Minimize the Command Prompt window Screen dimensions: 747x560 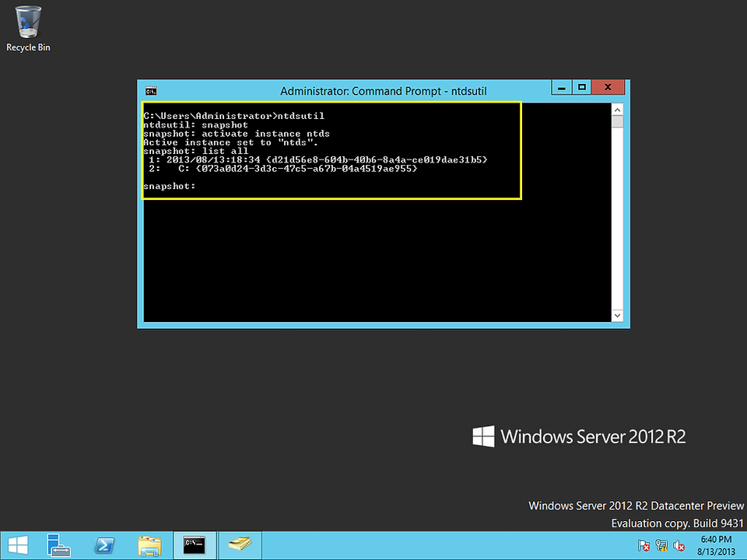[561, 87]
